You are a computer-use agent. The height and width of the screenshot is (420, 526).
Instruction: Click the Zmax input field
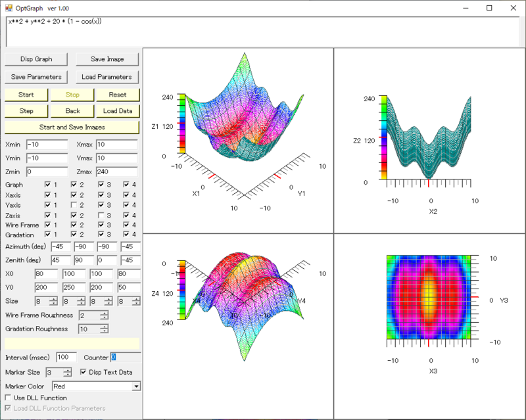point(118,171)
